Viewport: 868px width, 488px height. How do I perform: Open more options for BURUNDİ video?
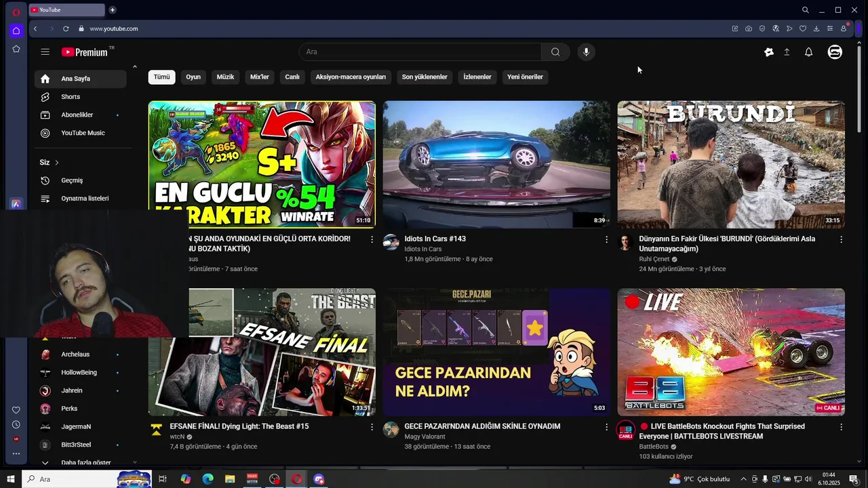[841, 239]
